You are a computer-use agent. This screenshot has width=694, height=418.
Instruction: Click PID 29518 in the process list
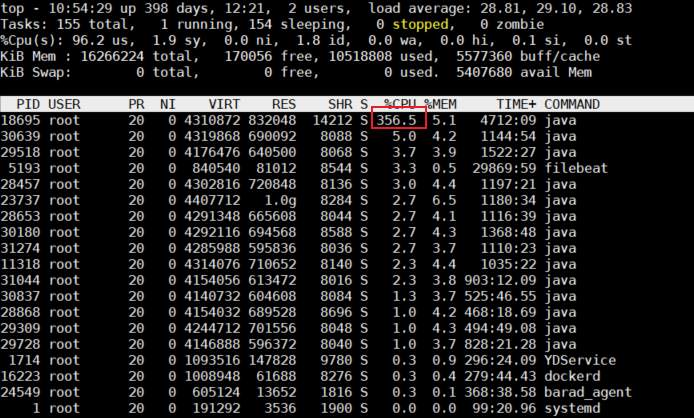coord(20,152)
